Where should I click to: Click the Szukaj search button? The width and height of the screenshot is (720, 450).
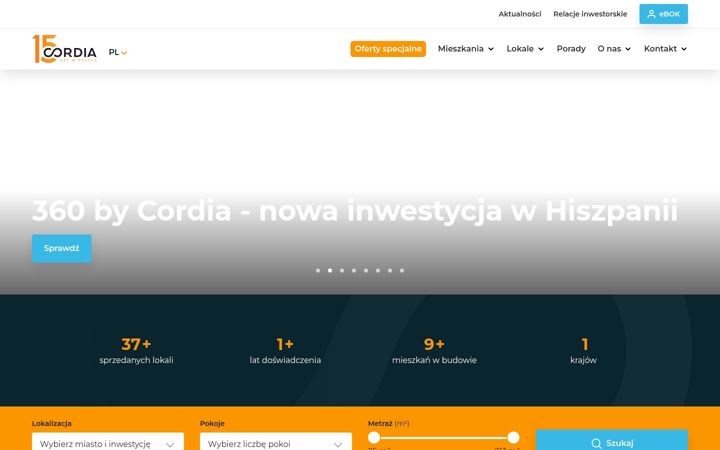coord(612,441)
